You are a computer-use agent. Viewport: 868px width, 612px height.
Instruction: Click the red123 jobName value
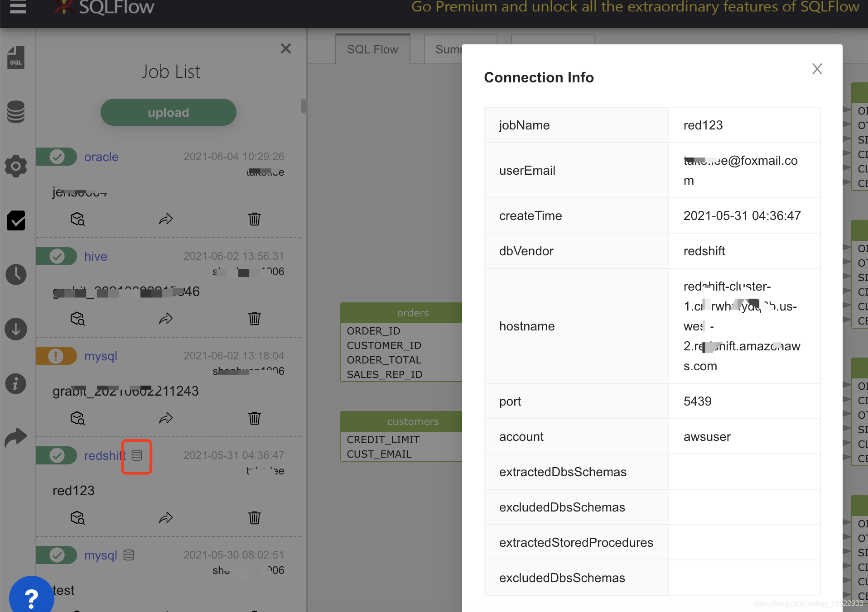pos(703,125)
